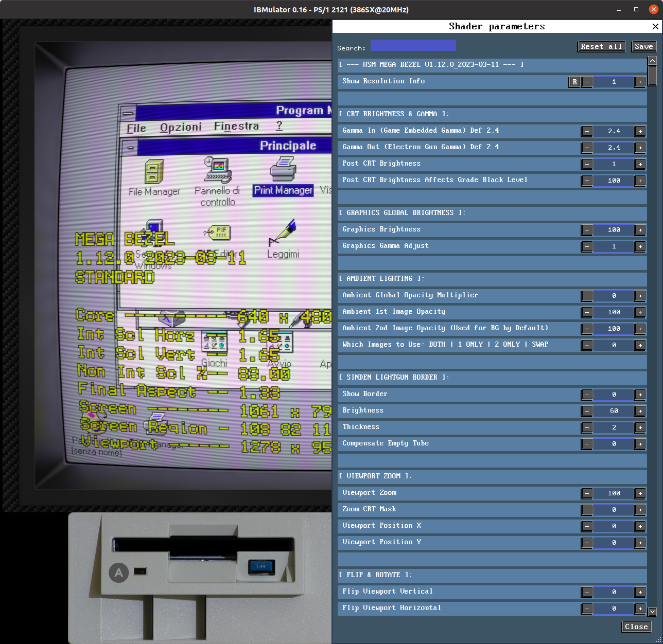Viewport: 663px width, 644px height.
Task: Increase Flip Viewport Vertical to on
Action: (x=640, y=592)
